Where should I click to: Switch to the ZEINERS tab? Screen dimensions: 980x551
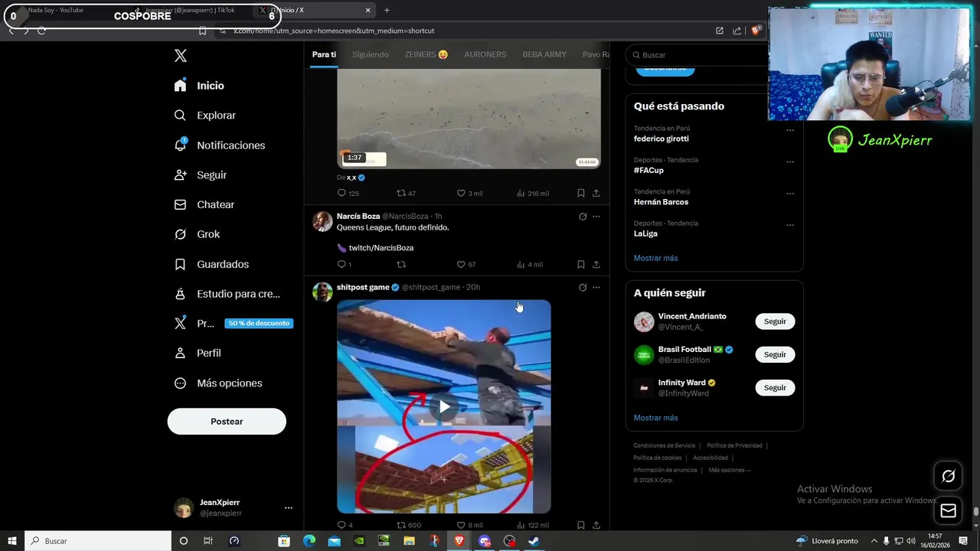pos(426,54)
